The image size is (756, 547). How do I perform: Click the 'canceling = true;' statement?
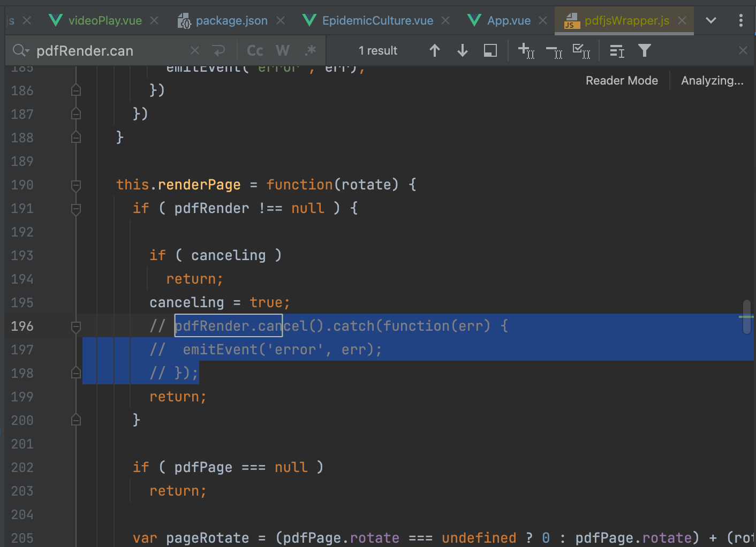pyautogui.click(x=220, y=302)
